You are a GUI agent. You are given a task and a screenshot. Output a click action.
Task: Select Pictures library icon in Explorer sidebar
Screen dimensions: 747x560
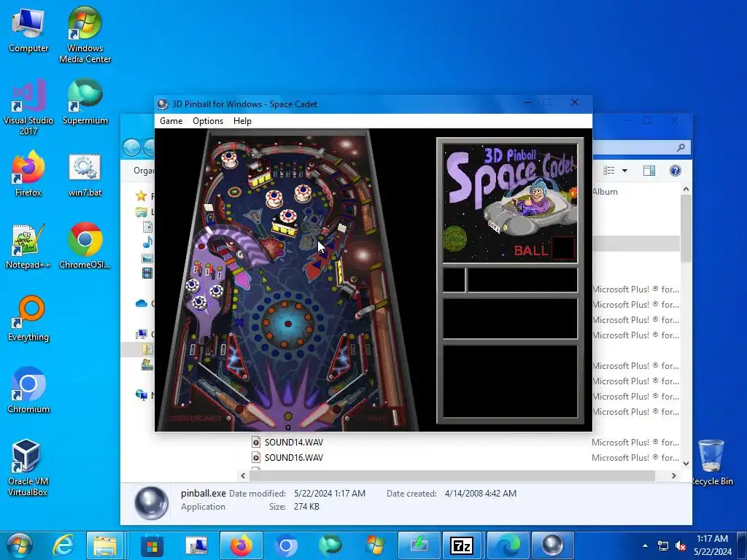(147, 258)
